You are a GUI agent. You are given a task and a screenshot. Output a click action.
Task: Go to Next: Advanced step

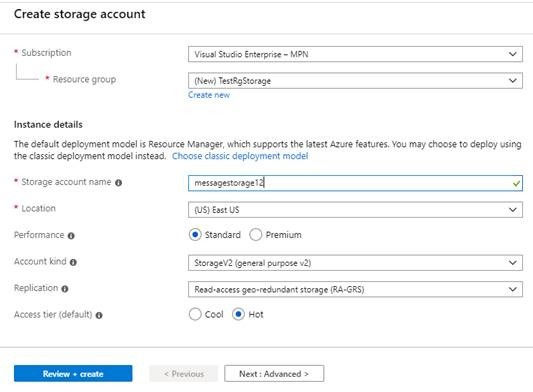pyautogui.click(x=274, y=374)
